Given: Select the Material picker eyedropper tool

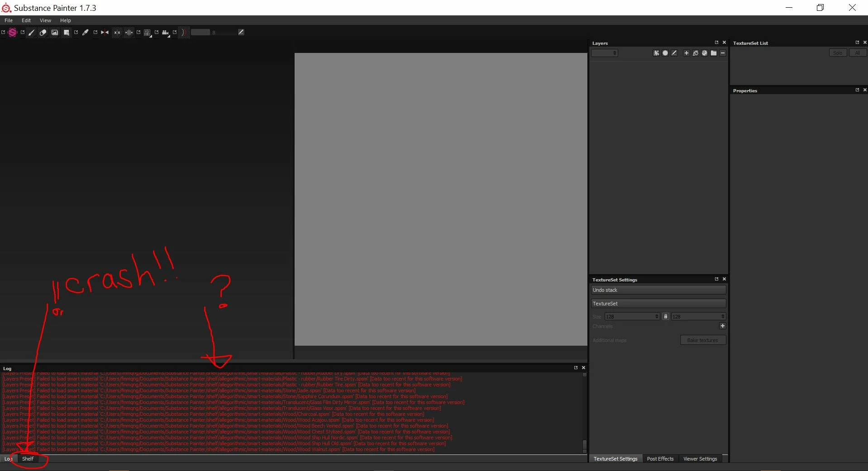Looking at the screenshot, I should (x=85, y=32).
